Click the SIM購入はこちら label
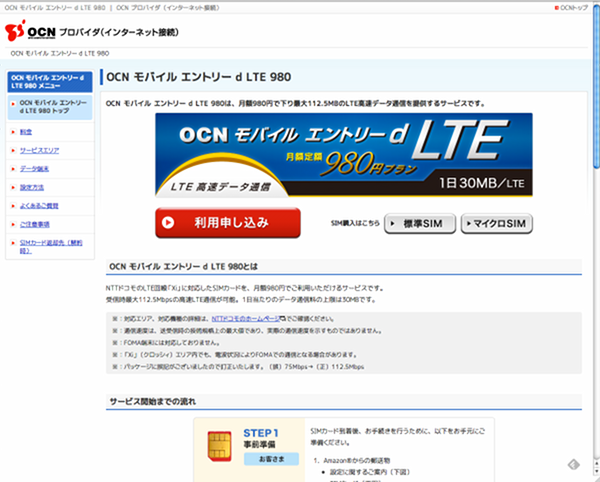The width and height of the screenshot is (600, 482). (x=355, y=223)
